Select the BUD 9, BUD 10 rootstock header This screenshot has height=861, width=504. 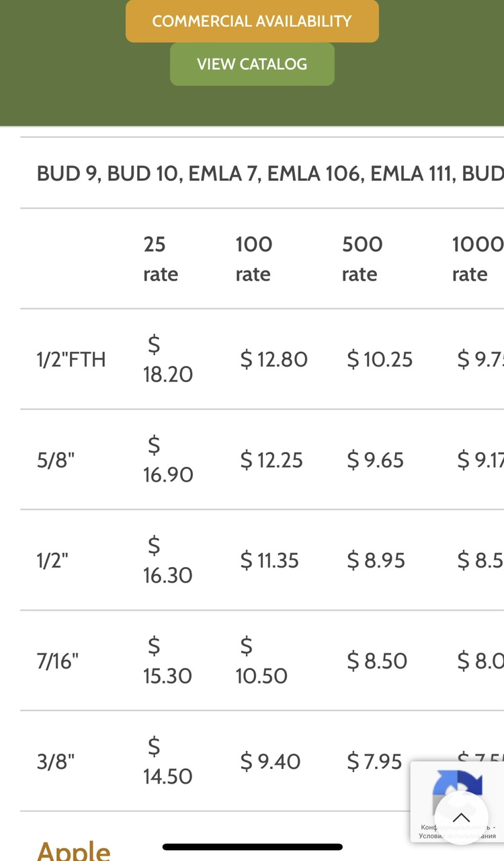coord(270,173)
